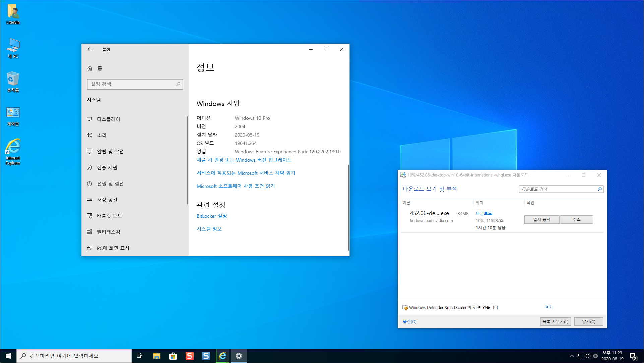Image resolution: width=644 pixels, height=363 pixels.
Task: Switch to Settings gear on taskbar
Action: click(x=239, y=356)
